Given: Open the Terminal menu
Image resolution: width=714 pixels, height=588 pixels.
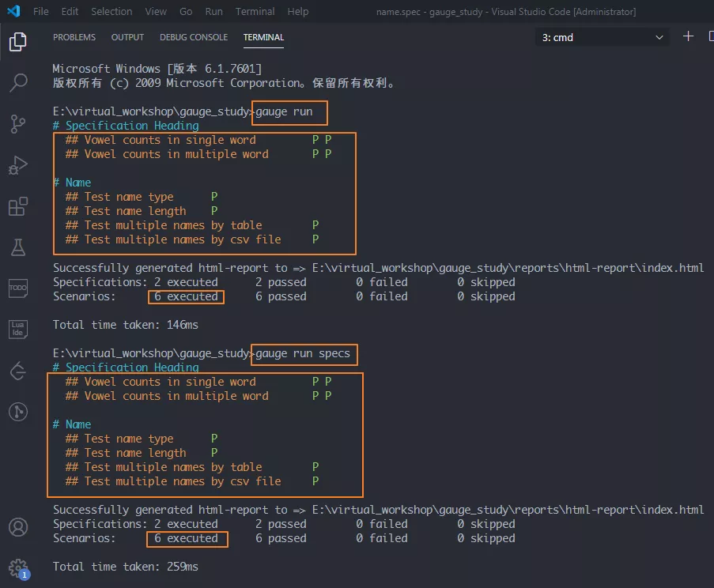Looking at the screenshot, I should point(255,11).
